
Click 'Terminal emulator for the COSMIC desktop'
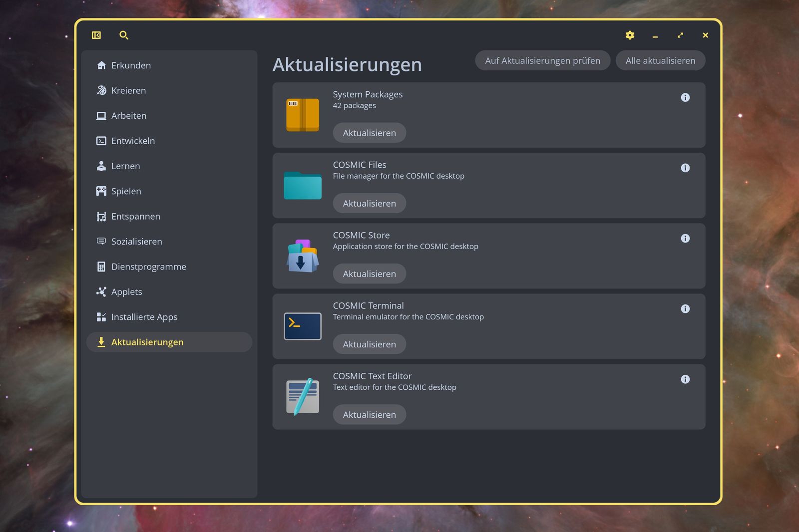click(x=408, y=316)
